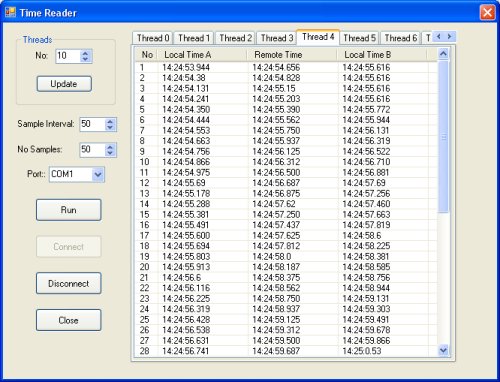Click the Close button in the left panel
This screenshot has height=382, width=500.
[x=68, y=320]
